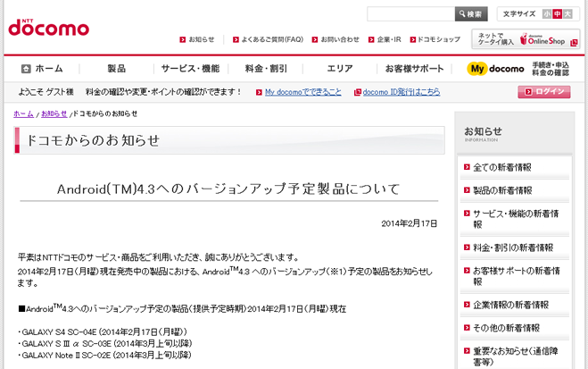Open サービス・機能の新着情報 in sidebar
Screen dimensions: 588x369
[516, 219]
